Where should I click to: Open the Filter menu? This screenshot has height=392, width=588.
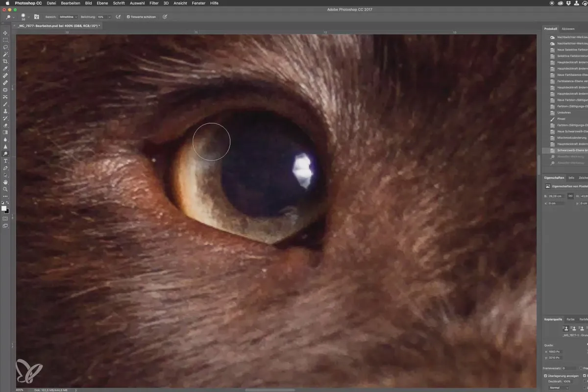click(154, 3)
